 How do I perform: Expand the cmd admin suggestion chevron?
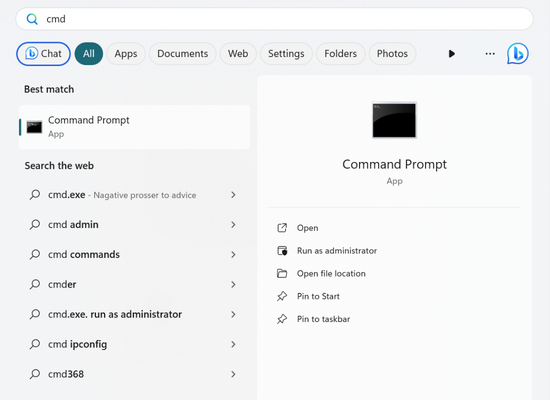[233, 225]
